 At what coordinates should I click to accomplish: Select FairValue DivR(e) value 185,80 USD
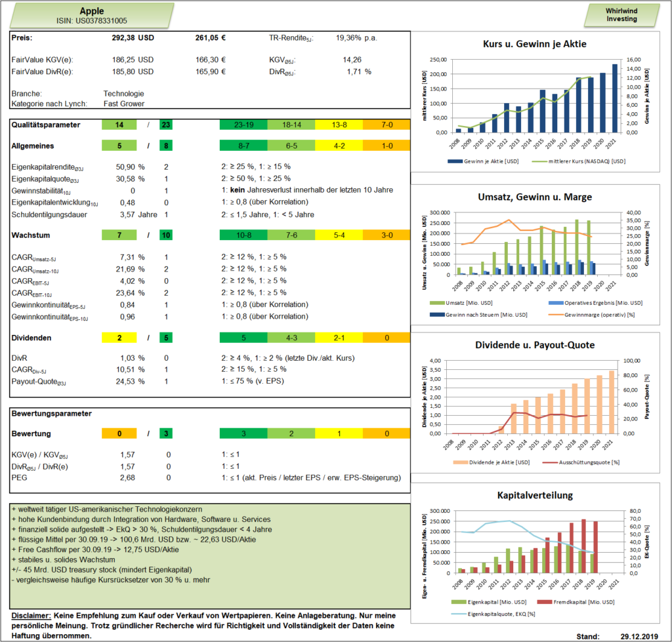(x=133, y=71)
